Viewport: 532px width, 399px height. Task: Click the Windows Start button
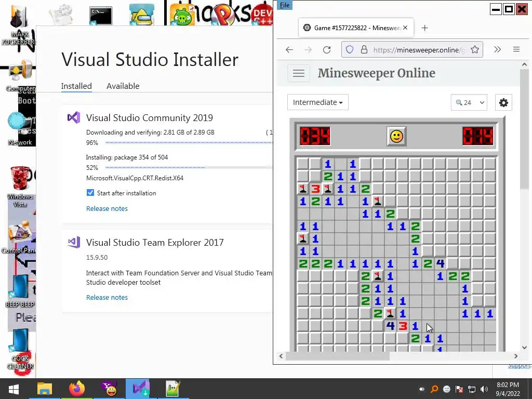pos(14,389)
